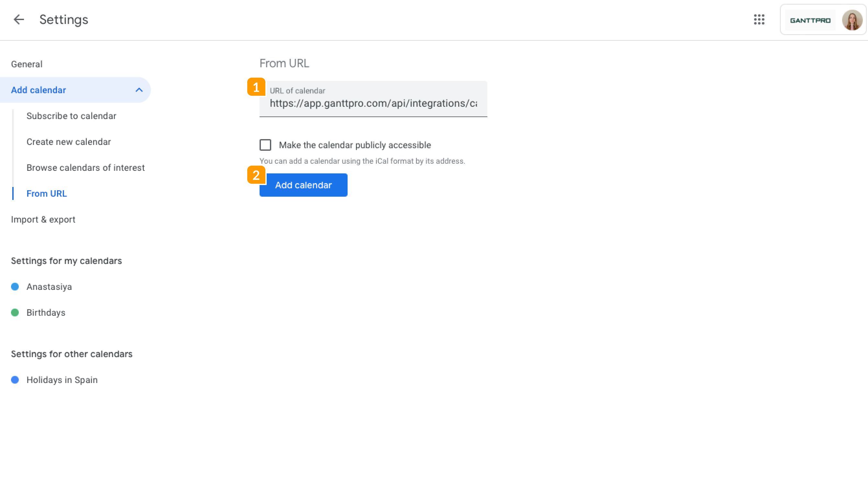Click the blue dot beside Holidays in Spain
Viewport: 868px width, 504px height.
[15, 380]
